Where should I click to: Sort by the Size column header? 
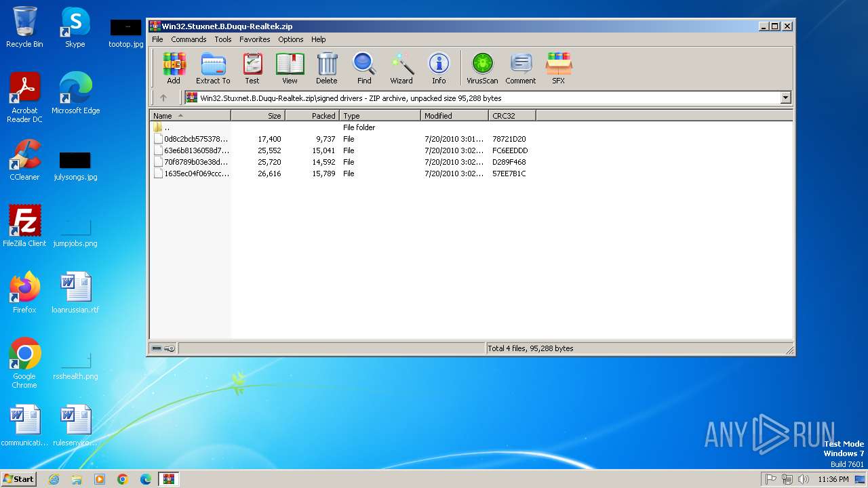tap(258, 116)
